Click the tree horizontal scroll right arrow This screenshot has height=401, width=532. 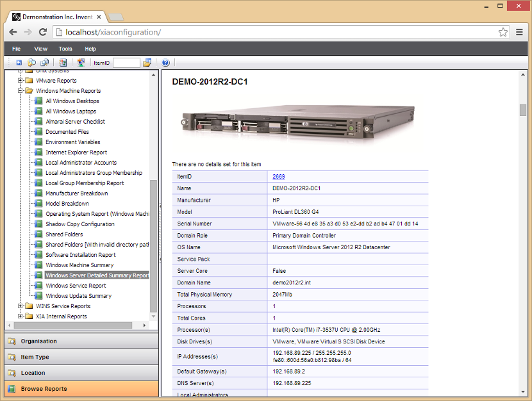coord(144,325)
